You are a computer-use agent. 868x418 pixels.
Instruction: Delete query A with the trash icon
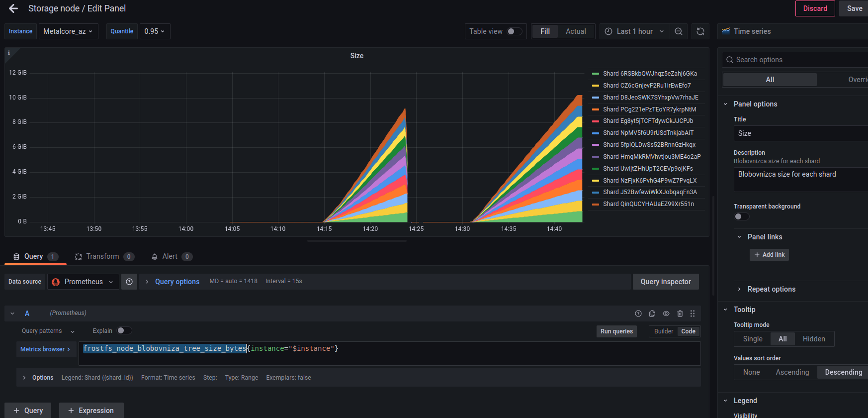click(680, 313)
